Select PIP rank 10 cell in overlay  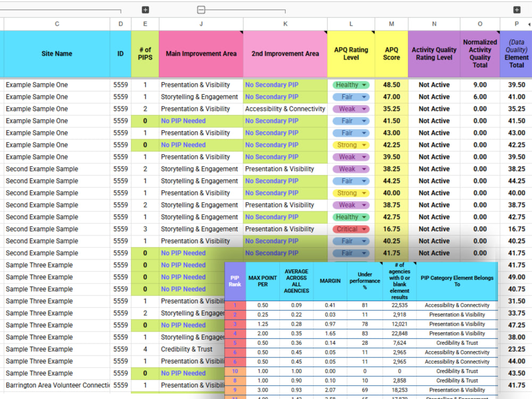(x=235, y=371)
